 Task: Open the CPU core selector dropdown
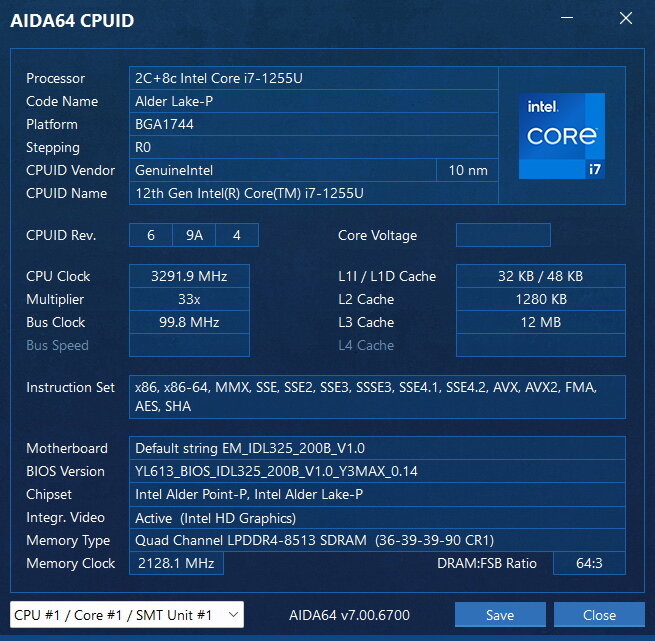[127, 615]
